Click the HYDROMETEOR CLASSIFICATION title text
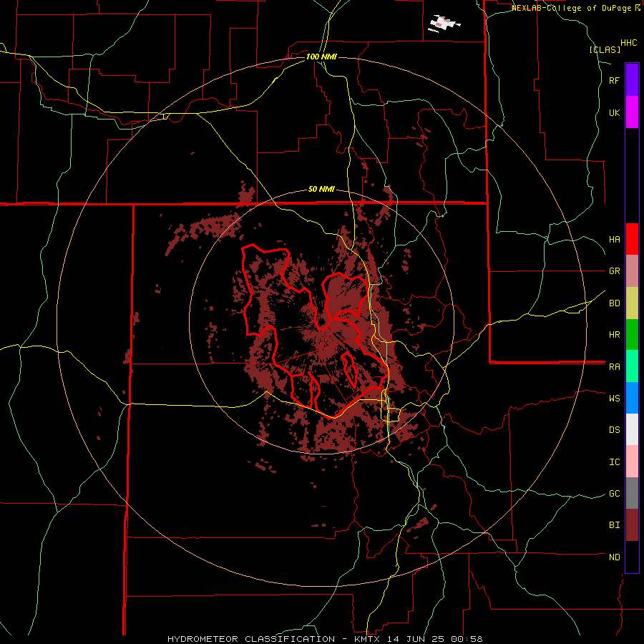The width and height of the screenshot is (644, 644). point(251,639)
